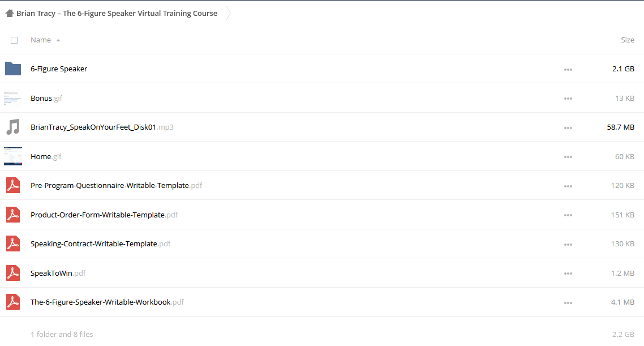This screenshot has height=346, width=644.
Task: Open Pre-Program-Questionnaire-Writable-Template.pdf file name
Action: 116,185
